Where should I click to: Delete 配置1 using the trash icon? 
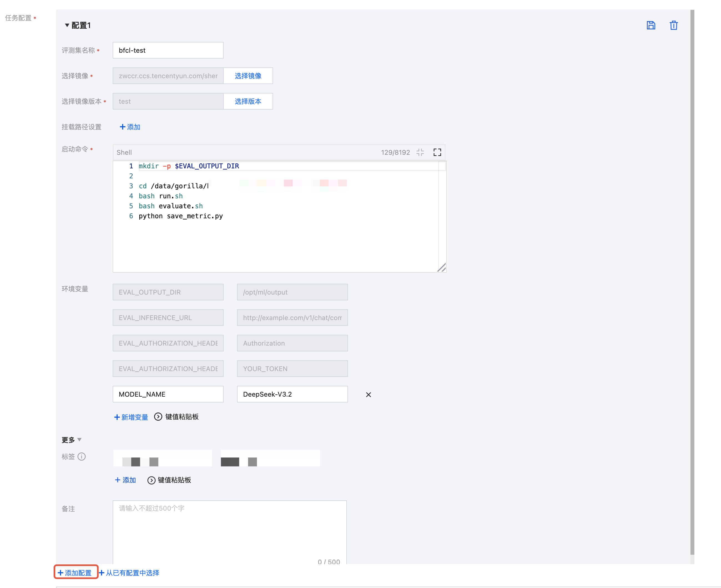674,26
